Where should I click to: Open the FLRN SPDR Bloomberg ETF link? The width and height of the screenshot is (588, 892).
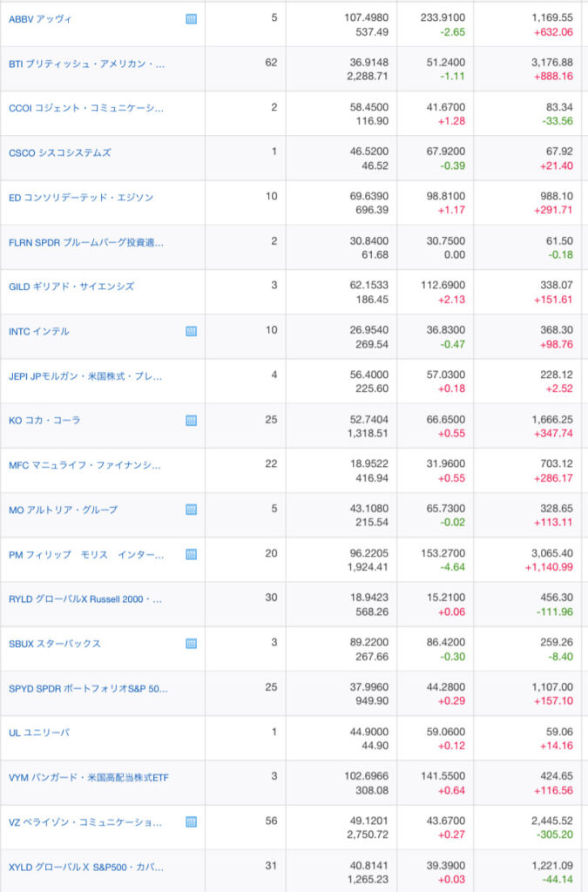point(85,242)
